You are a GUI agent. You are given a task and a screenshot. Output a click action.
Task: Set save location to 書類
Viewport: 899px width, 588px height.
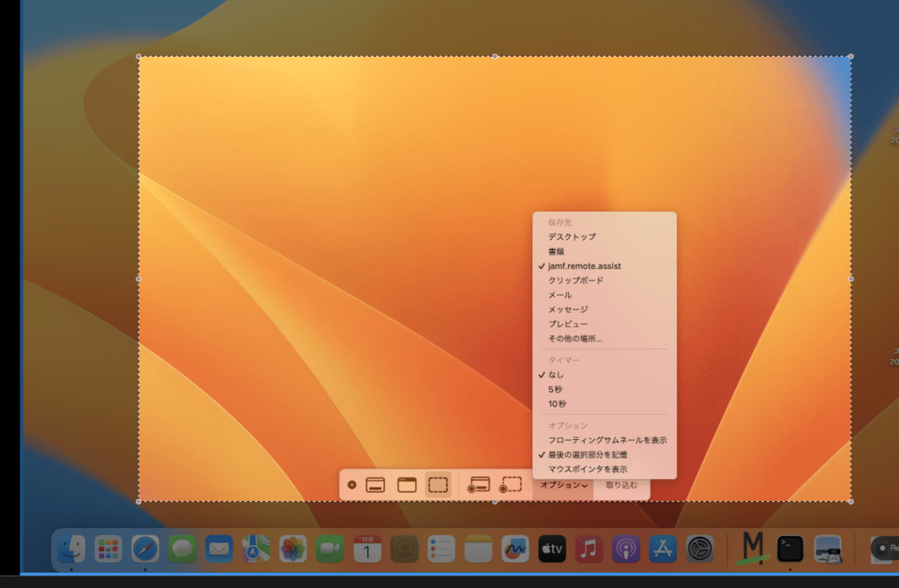556,252
